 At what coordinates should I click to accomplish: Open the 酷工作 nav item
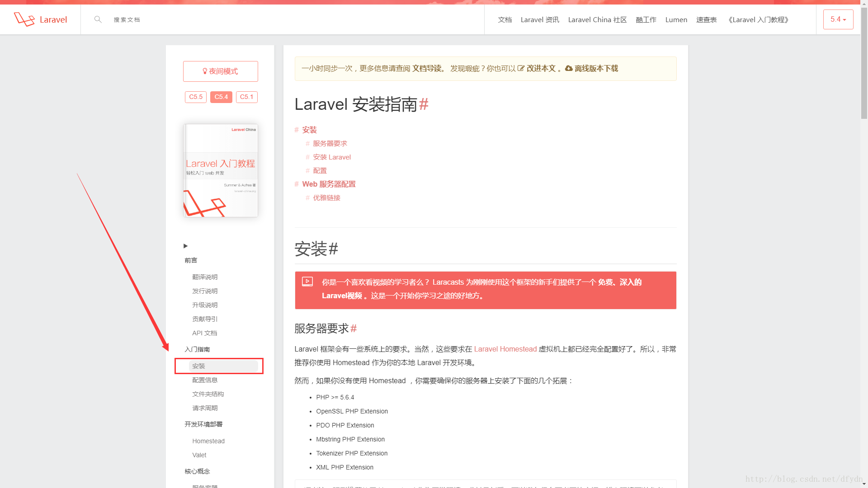click(x=646, y=20)
